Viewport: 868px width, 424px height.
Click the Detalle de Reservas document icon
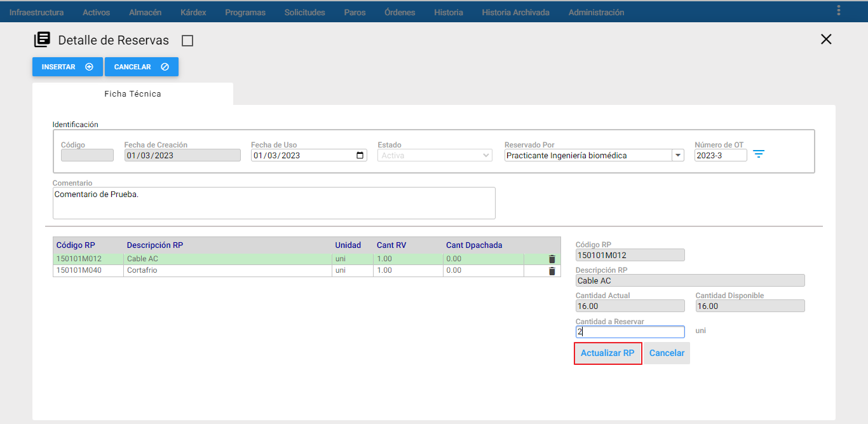[42, 40]
